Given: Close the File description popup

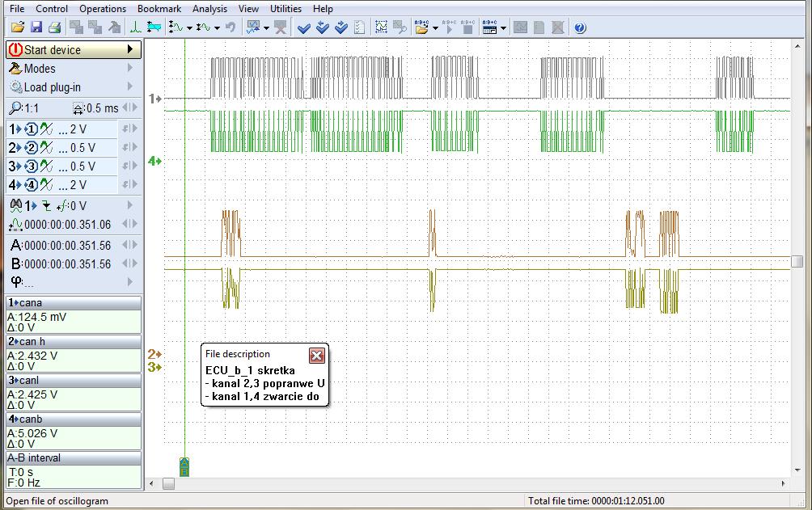Looking at the screenshot, I should (x=317, y=356).
